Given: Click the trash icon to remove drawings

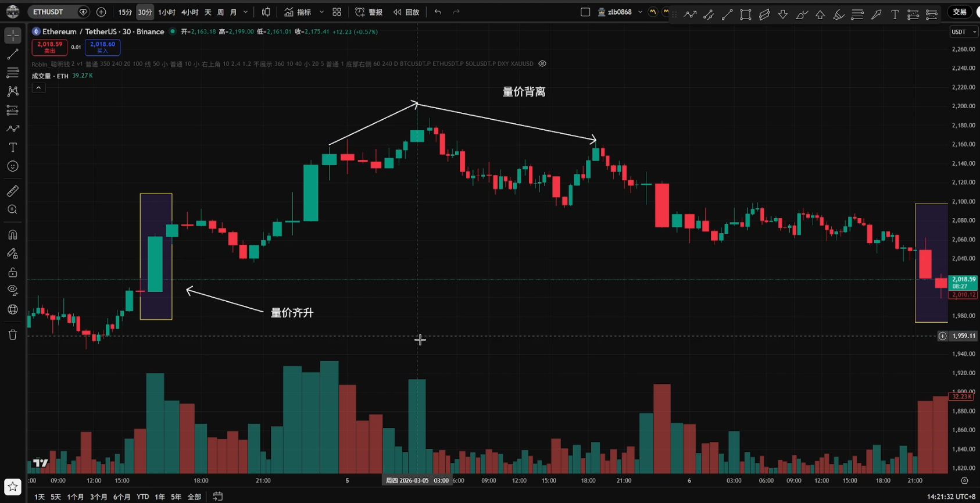Looking at the screenshot, I should [12, 334].
